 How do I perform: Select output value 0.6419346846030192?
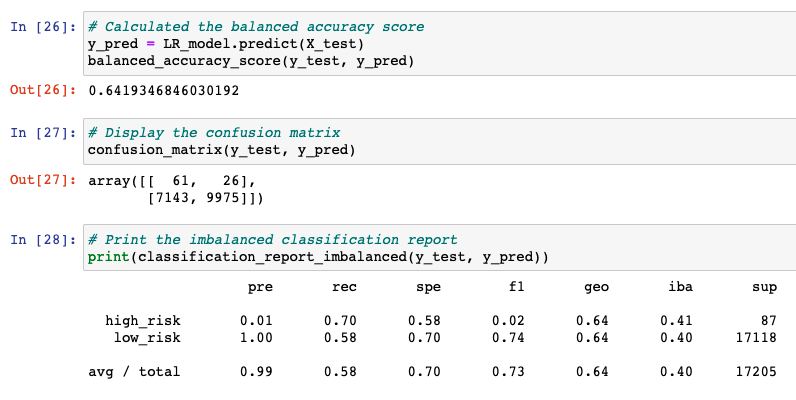163,91
